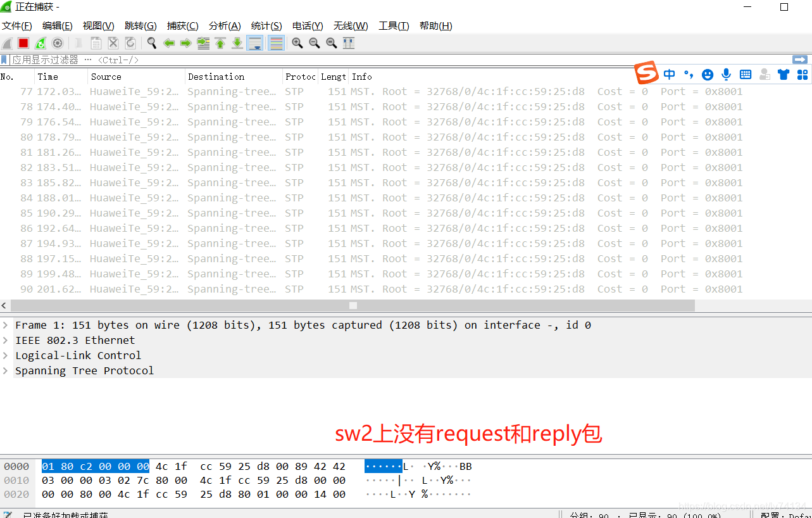
Task: Apply display filter arrow button
Action: tap(800, 60)
